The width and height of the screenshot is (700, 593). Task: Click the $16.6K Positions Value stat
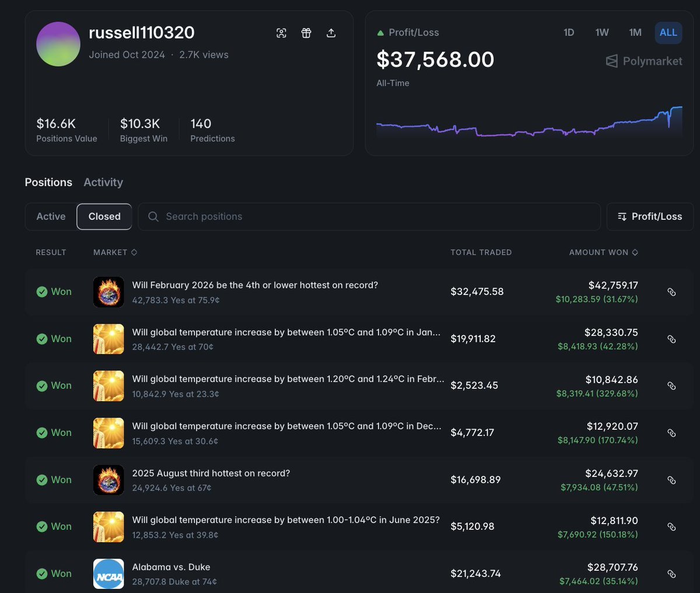click(x=66, y=130)
